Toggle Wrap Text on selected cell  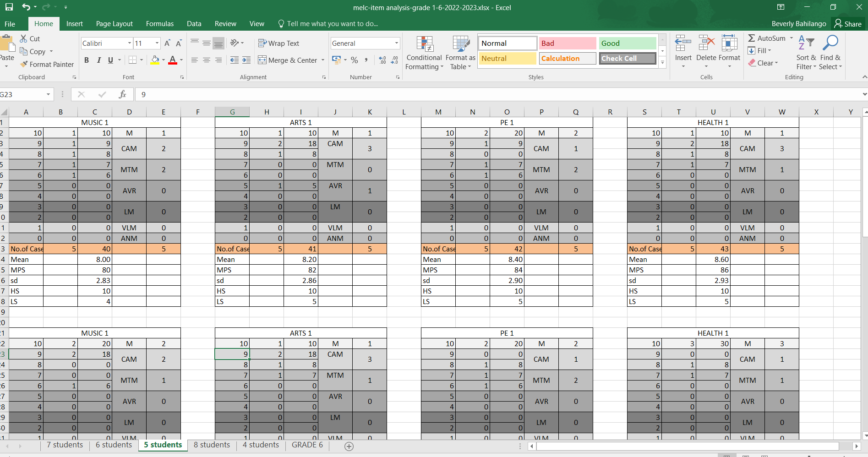click(278, 43)
